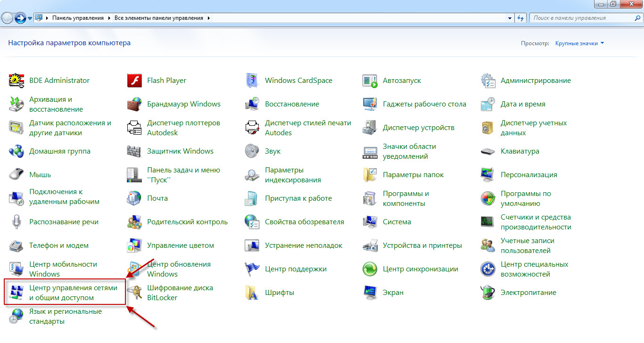Image resolution: width=644 pixels, height=343 pixels.
Task: Click the Электропитание power icon
Action: point(487,293)
